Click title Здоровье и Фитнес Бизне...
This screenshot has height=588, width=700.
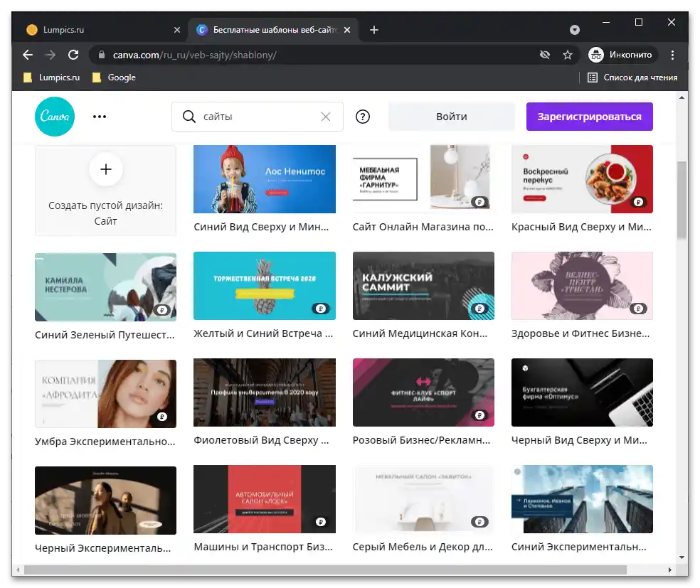tap(580, 333)
